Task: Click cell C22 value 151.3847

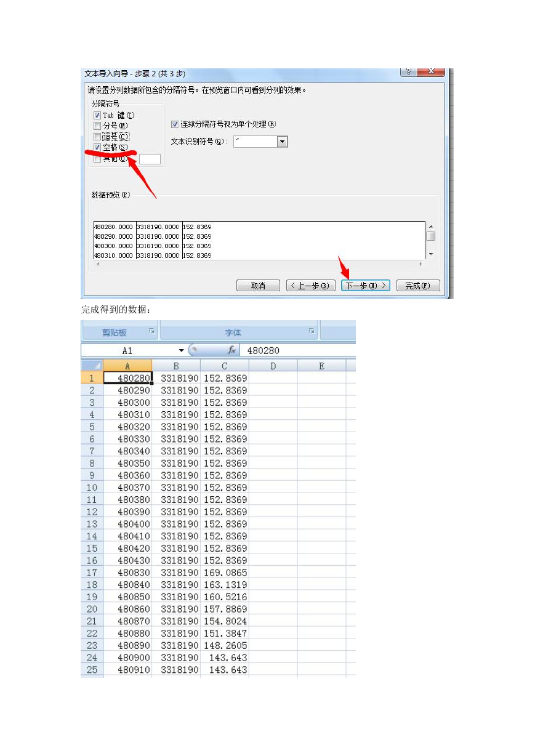Action: [x=225, y=633]
